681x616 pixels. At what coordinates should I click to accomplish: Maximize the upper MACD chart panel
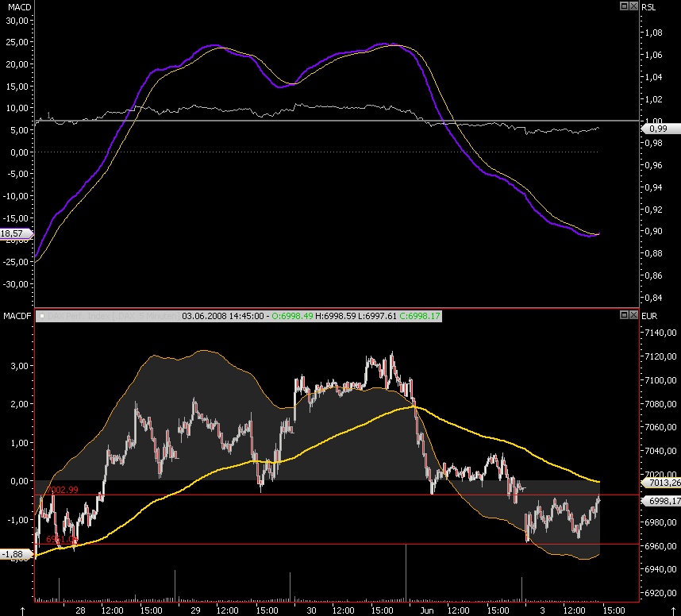pos(624,6)
